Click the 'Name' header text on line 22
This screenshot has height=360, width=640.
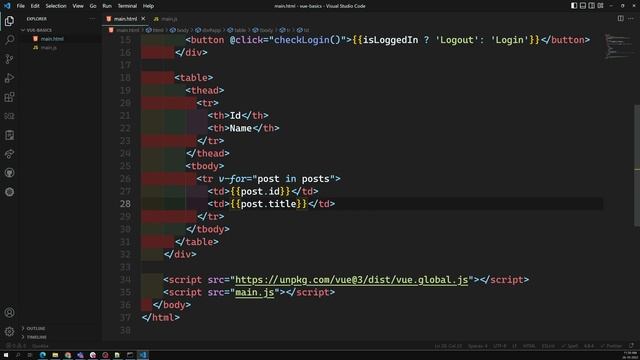[240, 128]
